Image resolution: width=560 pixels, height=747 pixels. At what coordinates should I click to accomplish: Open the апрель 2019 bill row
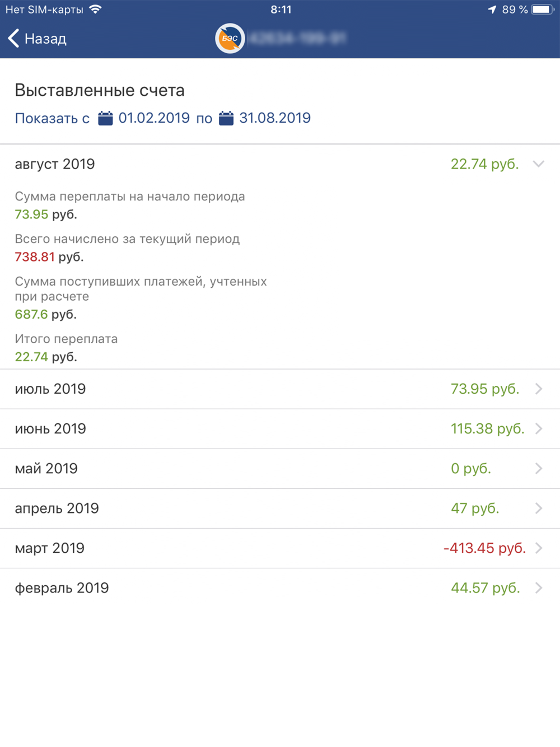tap(280, 508)
